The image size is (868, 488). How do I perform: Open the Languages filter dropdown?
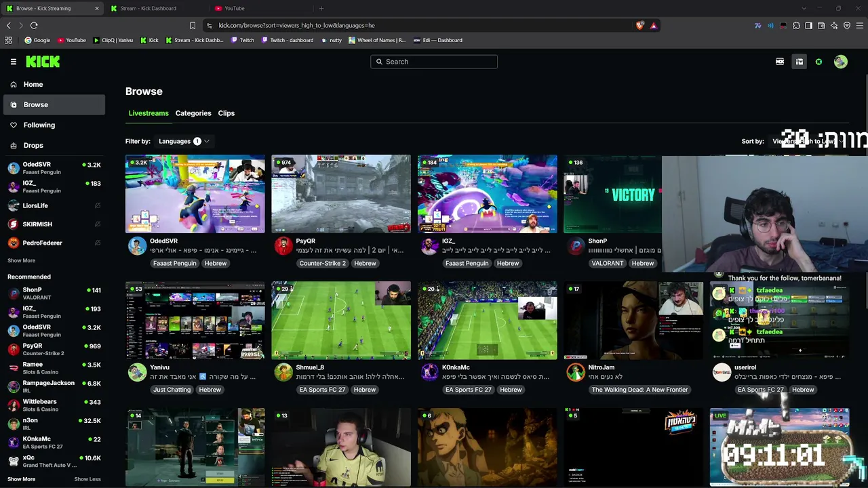pyautogui.click(x=183, y=141)
